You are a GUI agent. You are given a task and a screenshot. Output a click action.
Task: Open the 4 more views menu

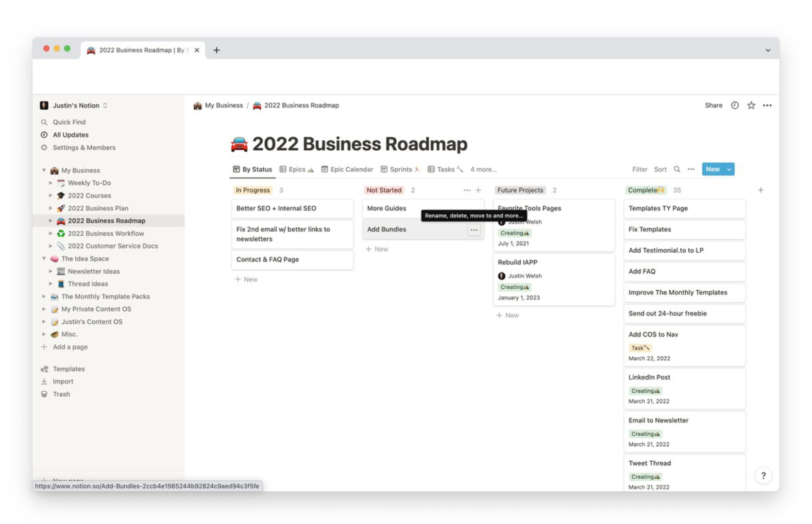483,169
